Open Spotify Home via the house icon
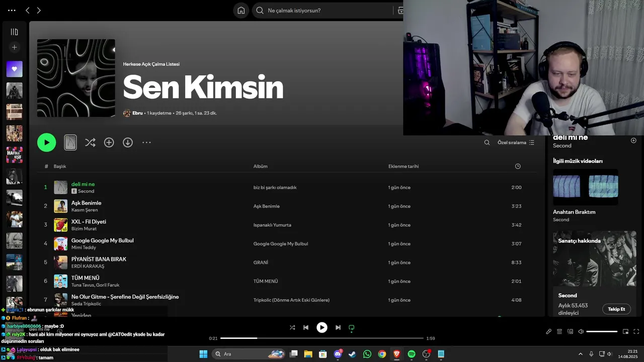 (x=241, y=10)
